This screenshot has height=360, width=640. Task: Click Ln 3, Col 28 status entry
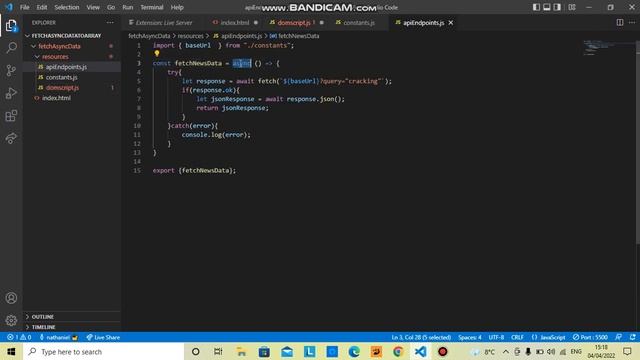point(421,338)
